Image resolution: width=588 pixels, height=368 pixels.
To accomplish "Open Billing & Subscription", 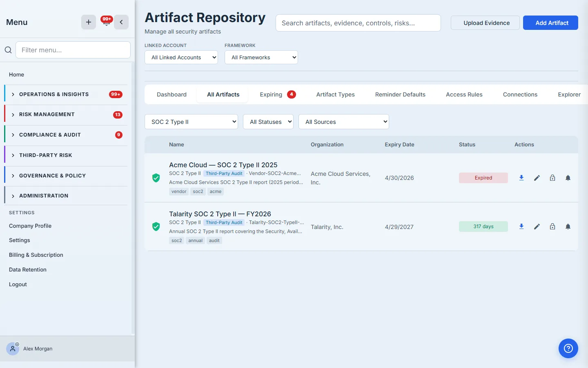I will [36, 255].
